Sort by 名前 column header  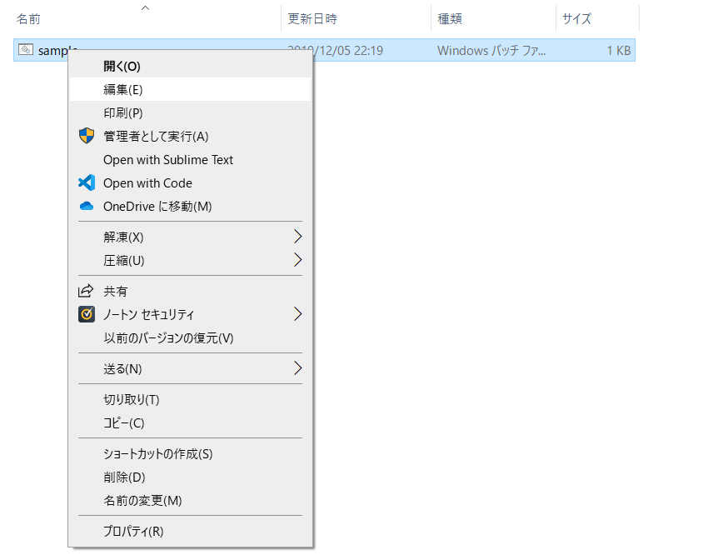pos(28,18)
